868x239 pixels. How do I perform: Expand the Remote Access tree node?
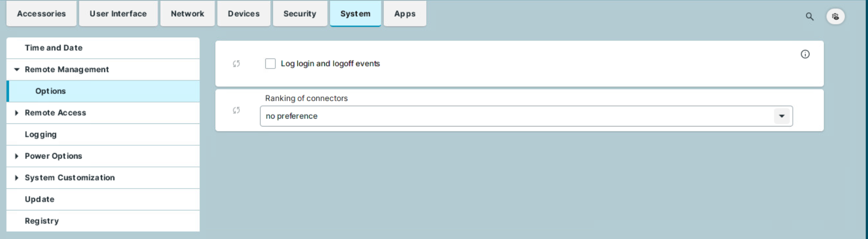[x=17, y=113]
